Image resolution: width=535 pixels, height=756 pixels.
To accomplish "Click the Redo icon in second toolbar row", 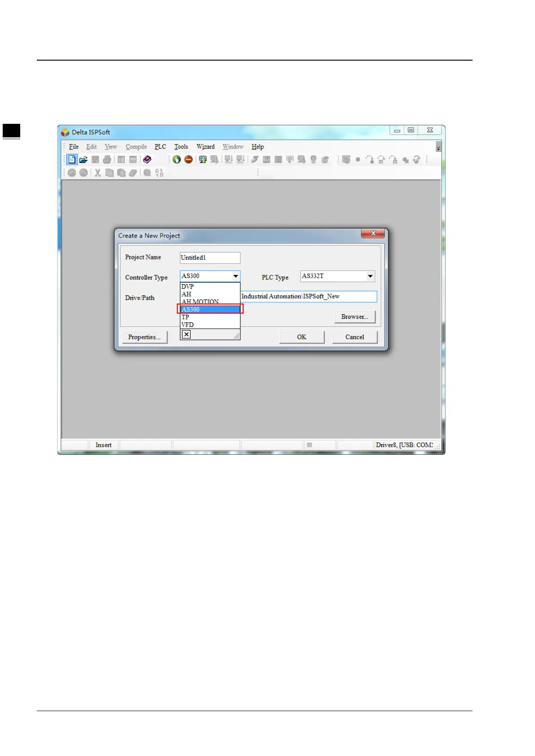I will [x=84, y=173].
